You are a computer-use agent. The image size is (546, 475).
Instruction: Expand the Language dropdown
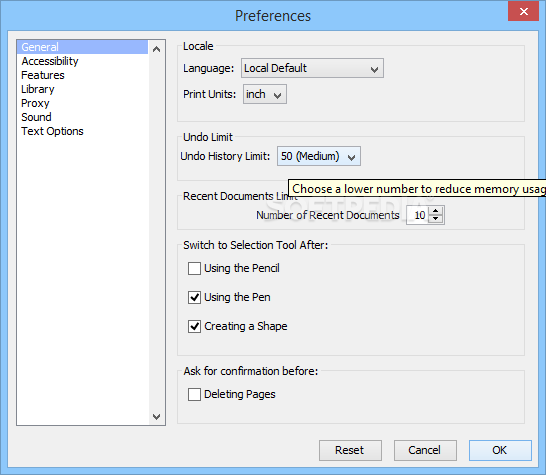pyautogui.click(x=312, y=68)
